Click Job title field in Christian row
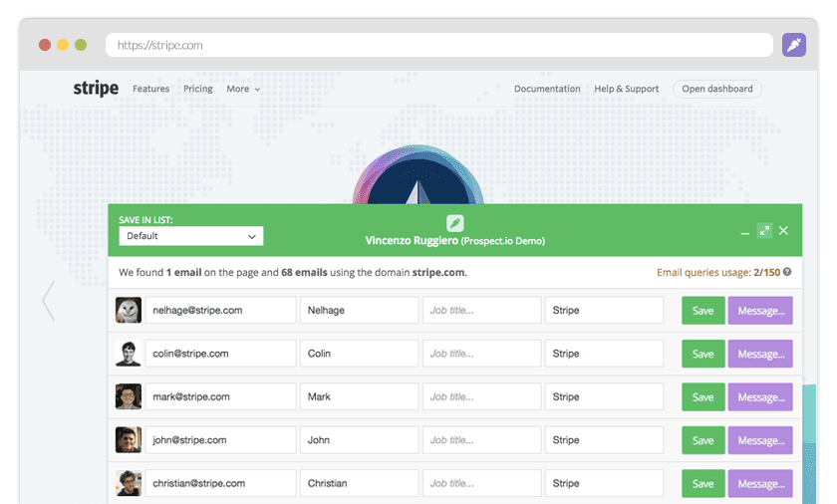Image resolution: width=837 pixels, height=504 pixels. pyautogui.click(x=481, y=483)
